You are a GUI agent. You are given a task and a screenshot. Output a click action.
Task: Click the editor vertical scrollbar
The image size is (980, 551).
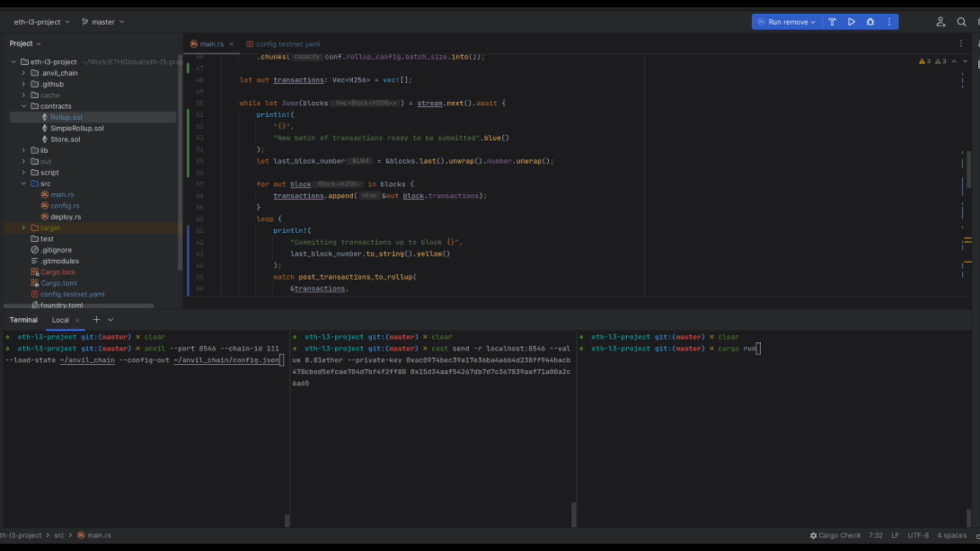tap(968, 169)
